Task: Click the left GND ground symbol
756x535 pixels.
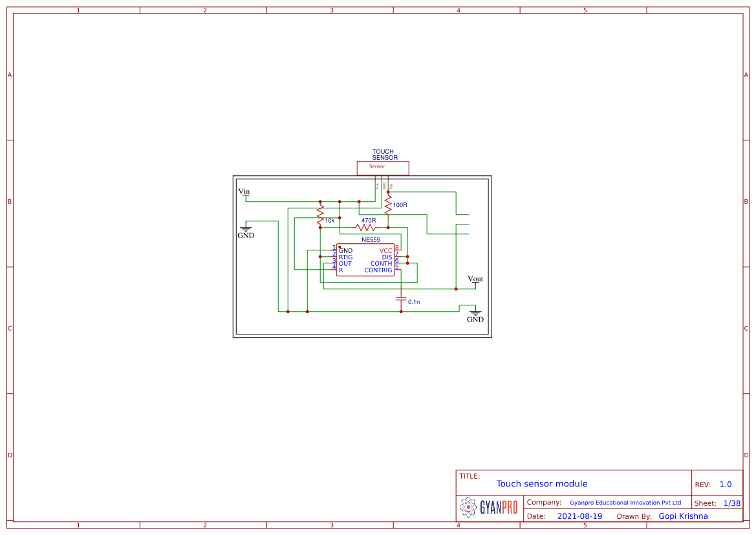Action: click(x=246, y=228)
